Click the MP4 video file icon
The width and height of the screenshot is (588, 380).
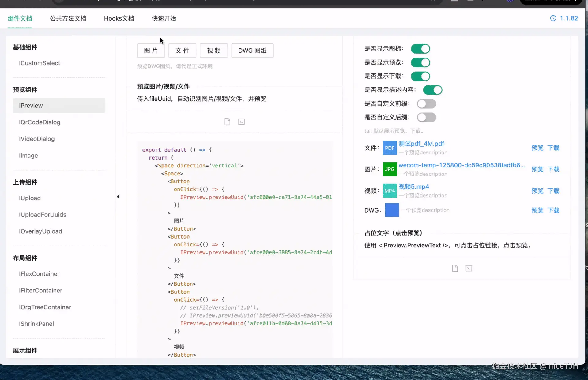[x=390, y=191]
